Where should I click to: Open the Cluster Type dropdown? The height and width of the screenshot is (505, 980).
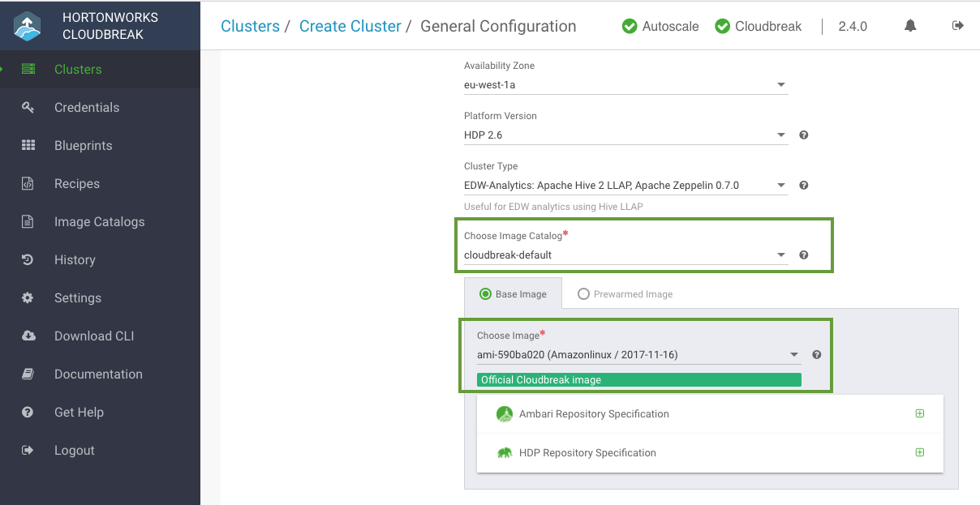tap(625, 186)
